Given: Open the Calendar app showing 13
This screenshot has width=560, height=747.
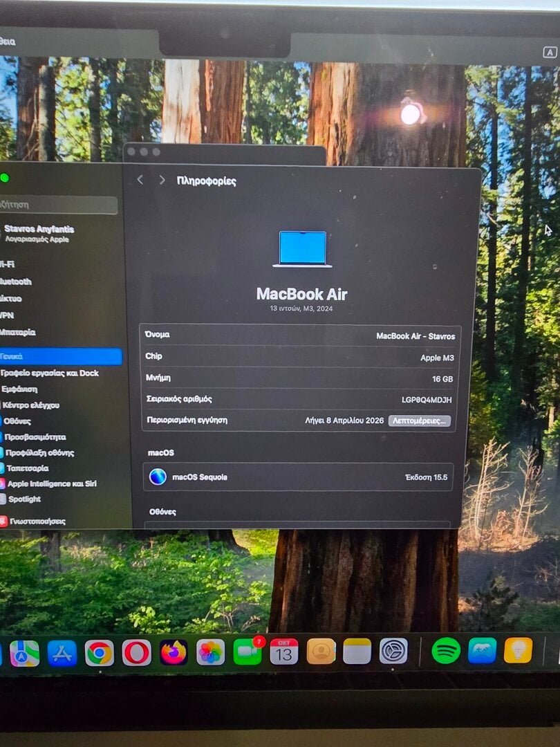Looking at the screenshot, I should [284, 652].
